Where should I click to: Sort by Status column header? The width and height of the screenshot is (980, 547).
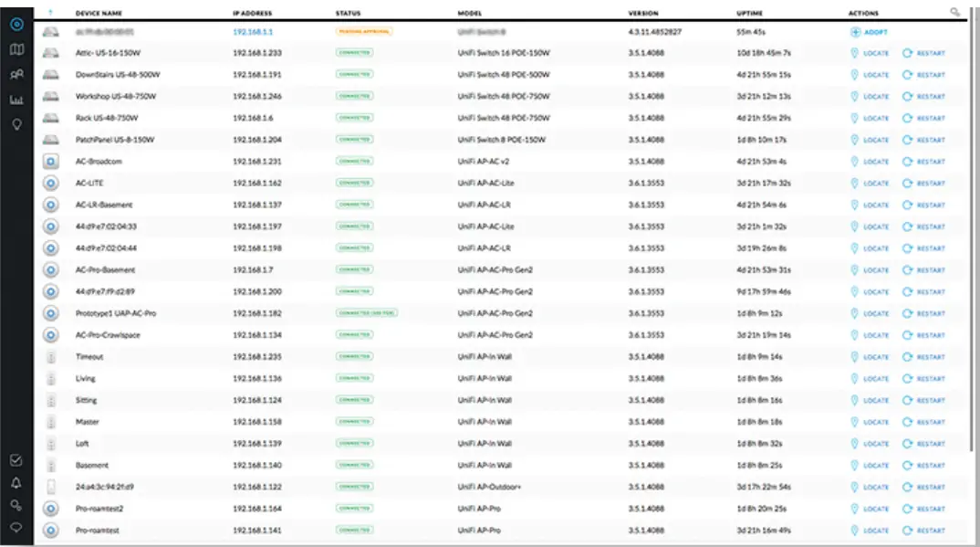(349, 13)
